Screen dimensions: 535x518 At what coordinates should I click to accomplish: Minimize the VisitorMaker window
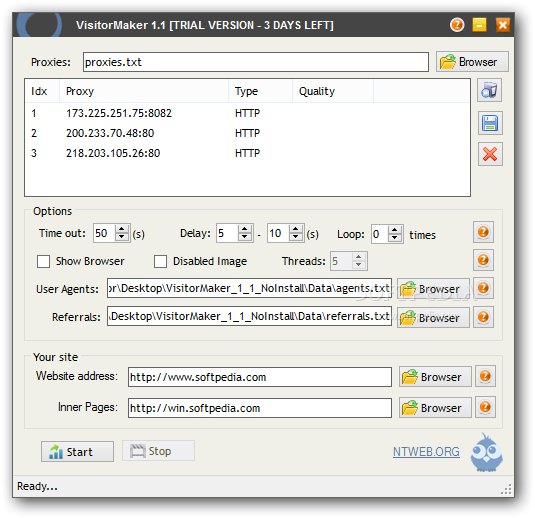point(479,25)
